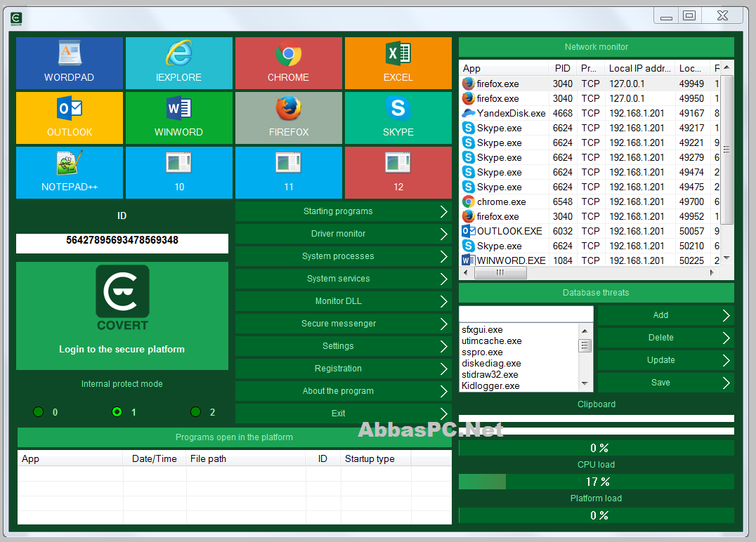Expand About the program chevron
Viewport: 756px width, 542px height.
click(443, 391)
